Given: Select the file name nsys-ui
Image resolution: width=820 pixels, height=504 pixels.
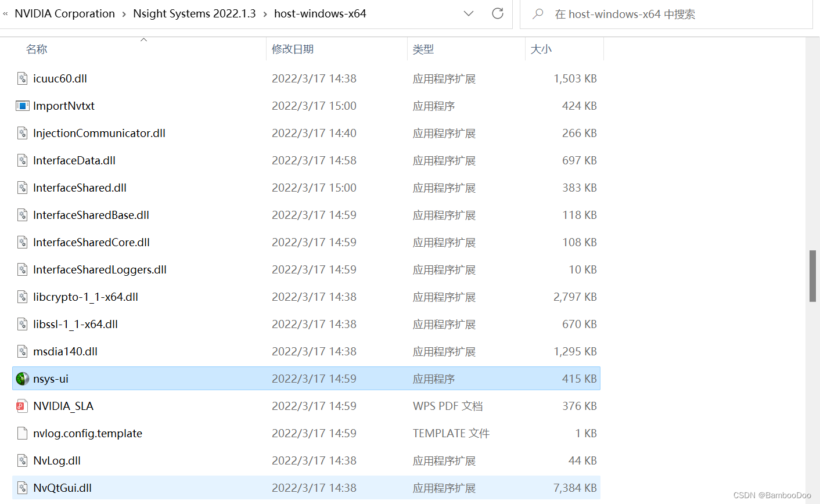Looking at the screenshot, I should pyautogui.click(x=51, y=379).
